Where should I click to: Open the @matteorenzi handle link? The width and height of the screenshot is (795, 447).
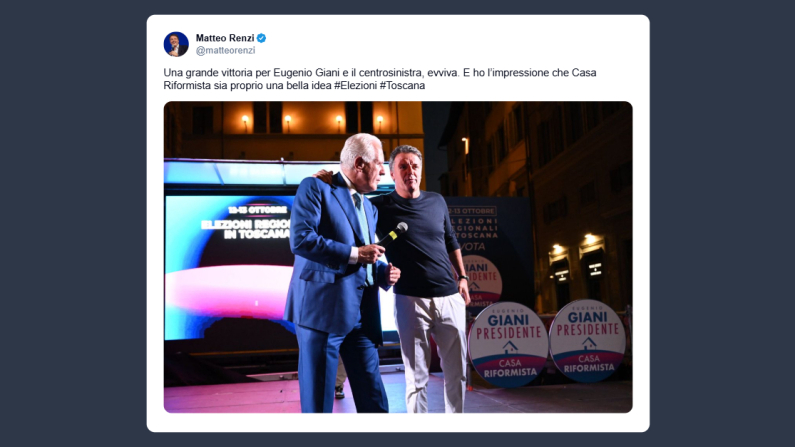tap(226, 51)
